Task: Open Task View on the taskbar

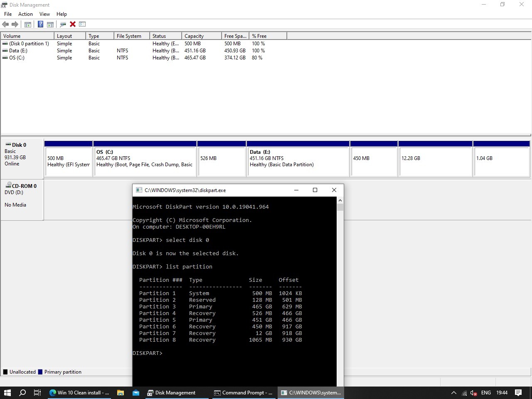Action: (37, 393)
